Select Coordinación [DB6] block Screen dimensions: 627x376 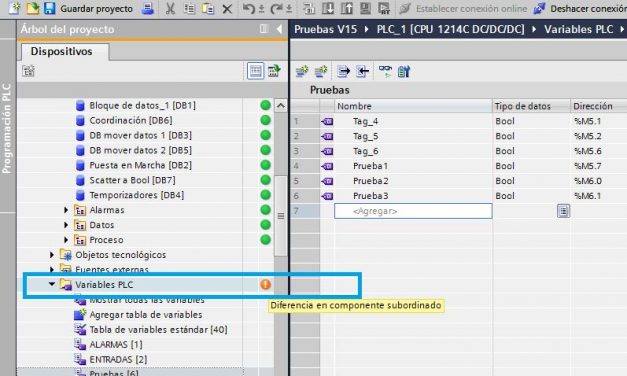(131, 120)
